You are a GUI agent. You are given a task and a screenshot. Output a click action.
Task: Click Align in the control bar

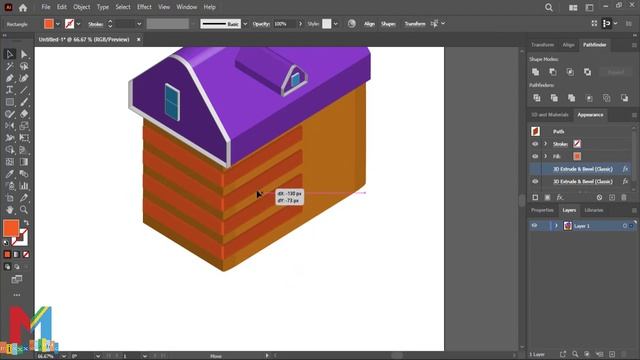click(x=369, y=24)
